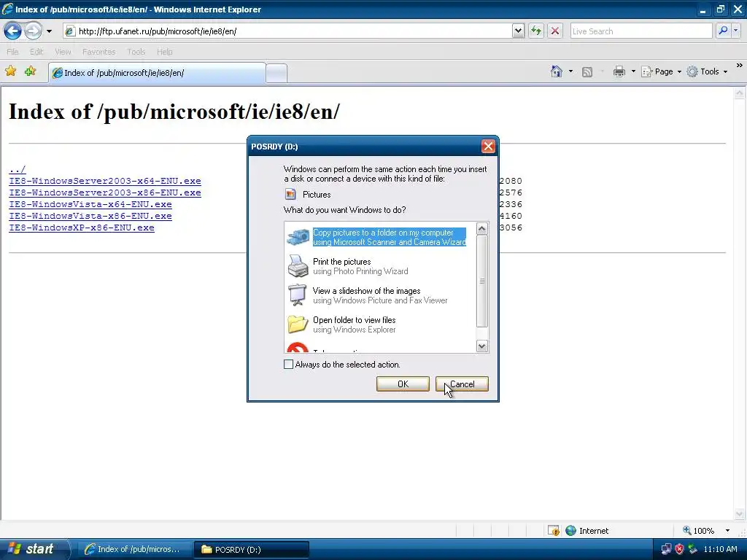The image size is (747, 560).
Task: Click the Refresh page icon
Action: (x=536, y=31)
